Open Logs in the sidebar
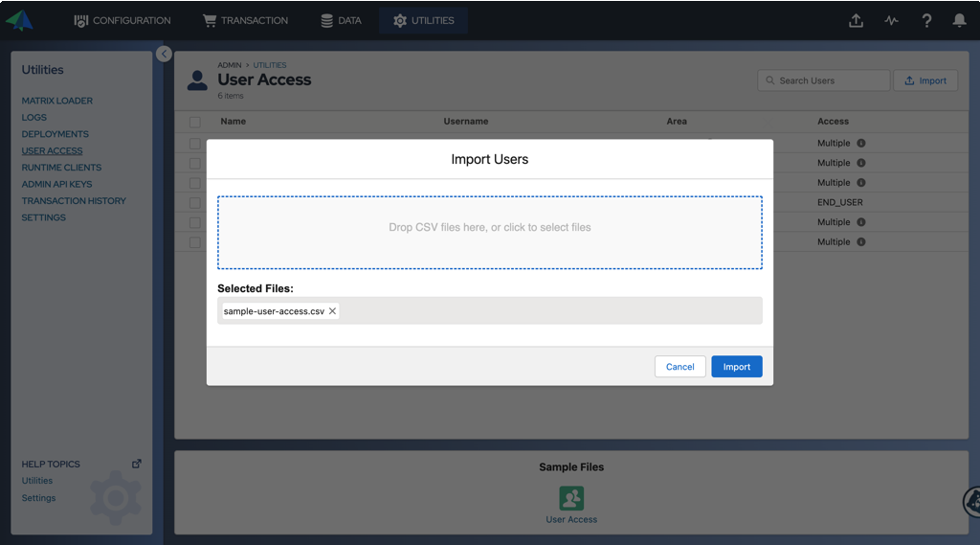 33,118
